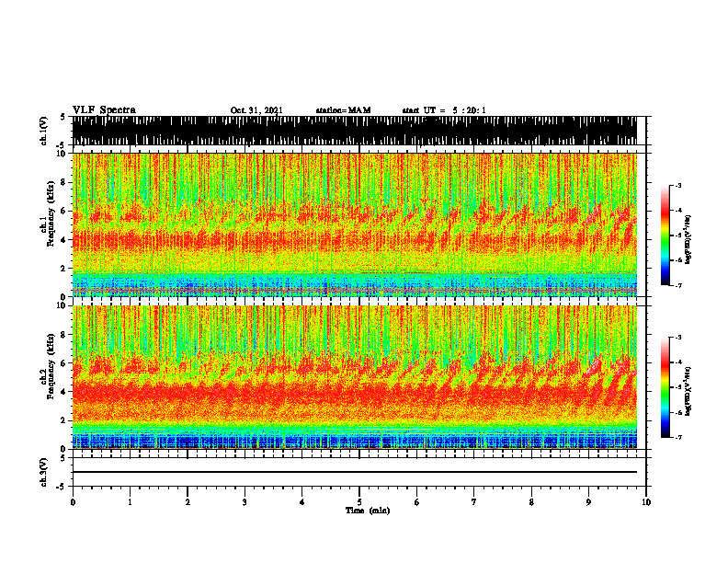Click the 'VLF Spectra' plot title
Viewport: 728px width, 563px height.
104,110
